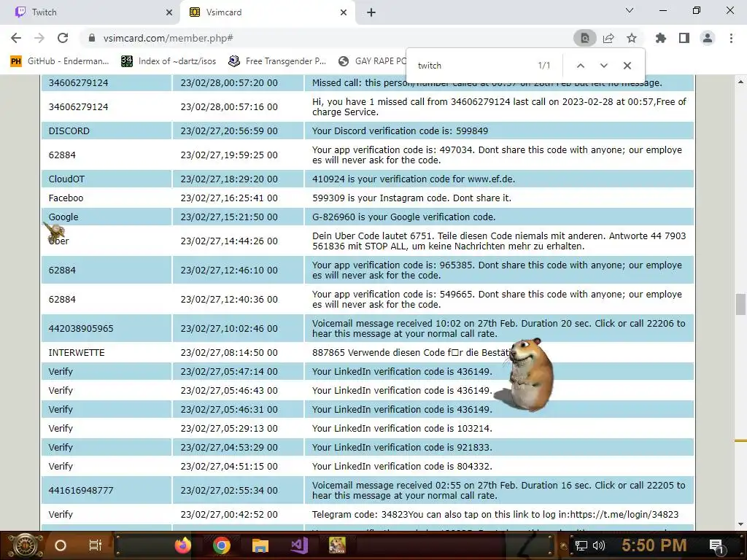Expand the tab search chevron
Screen dimensions: 747x560
point(630,10)
